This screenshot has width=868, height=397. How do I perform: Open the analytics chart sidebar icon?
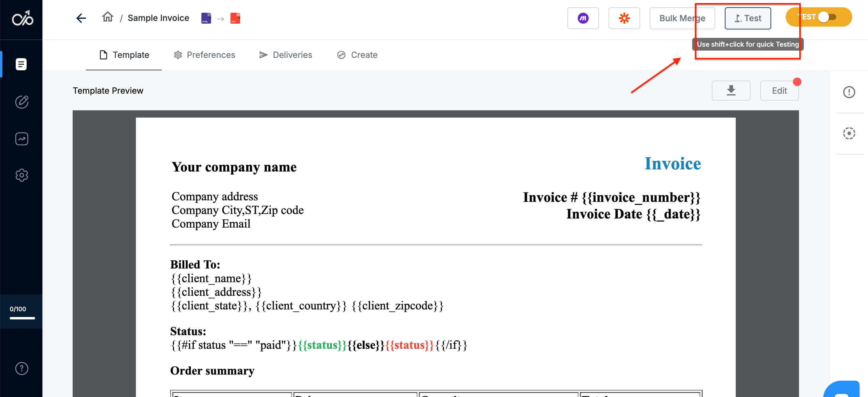pos(21,138)
